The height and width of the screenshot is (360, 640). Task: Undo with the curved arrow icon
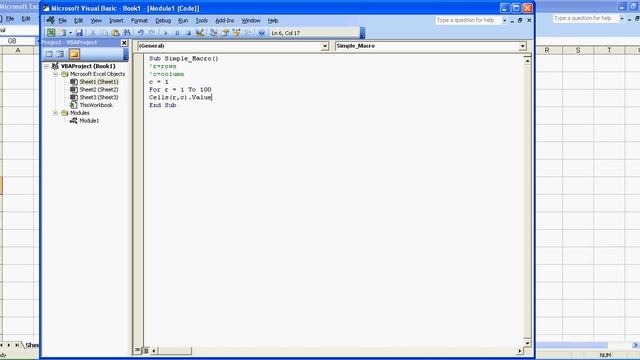coord(141,33)
